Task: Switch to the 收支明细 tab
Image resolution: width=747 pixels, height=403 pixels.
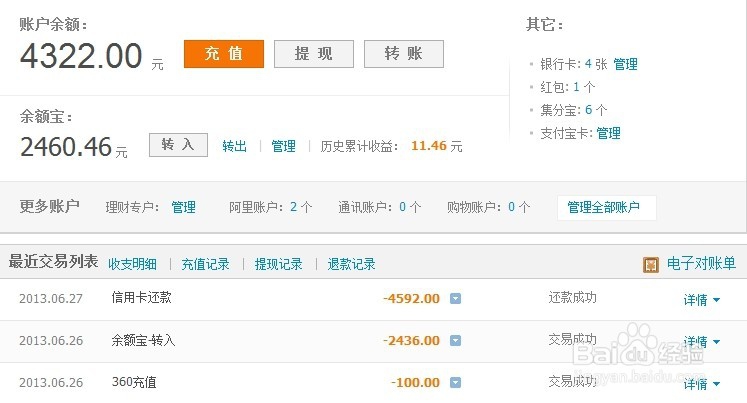Action: 132,264
